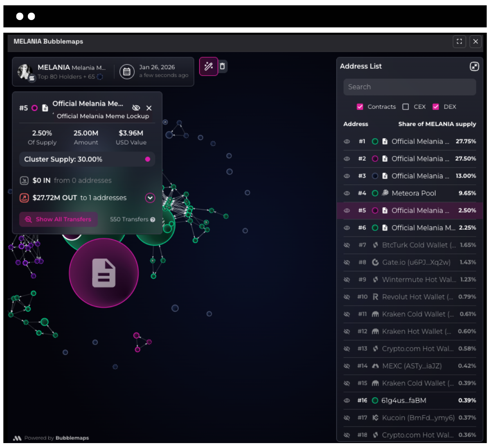Select the 61g4us...faBM address row
The height and width of the screenshot is (448, 489).
[x=410, y=401]
